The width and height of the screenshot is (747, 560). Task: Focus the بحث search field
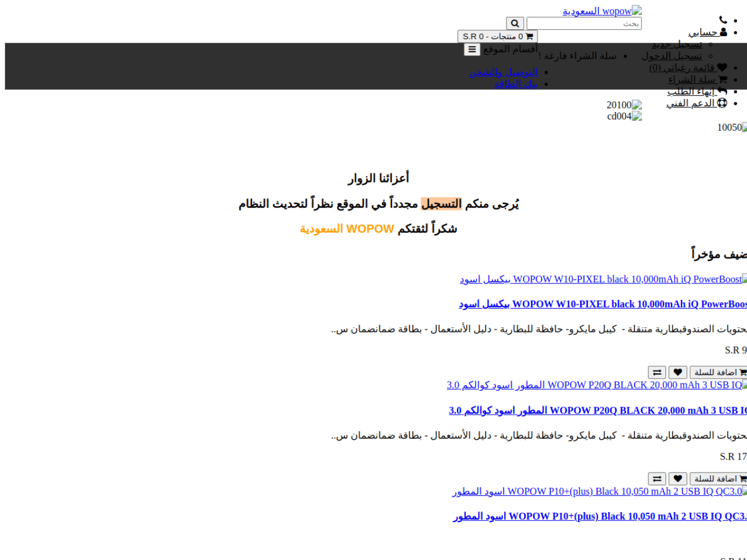click(x=584, y=23)
